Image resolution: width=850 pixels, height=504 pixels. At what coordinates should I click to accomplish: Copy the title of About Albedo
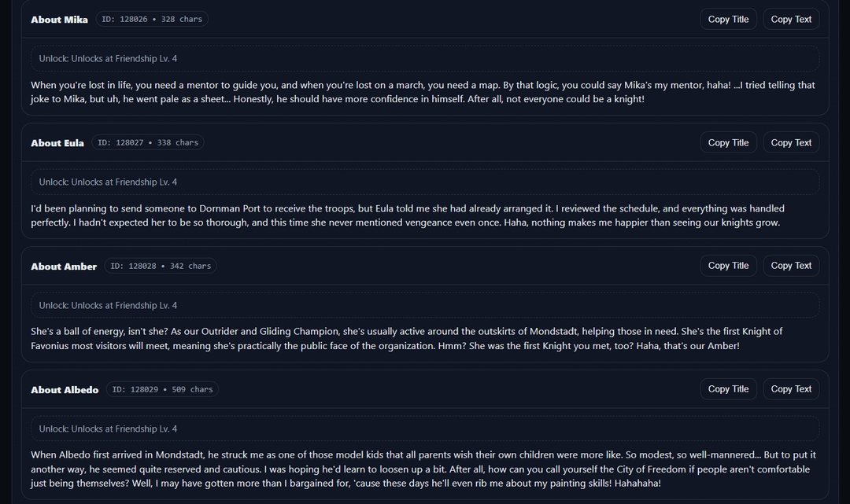[728, 389]
